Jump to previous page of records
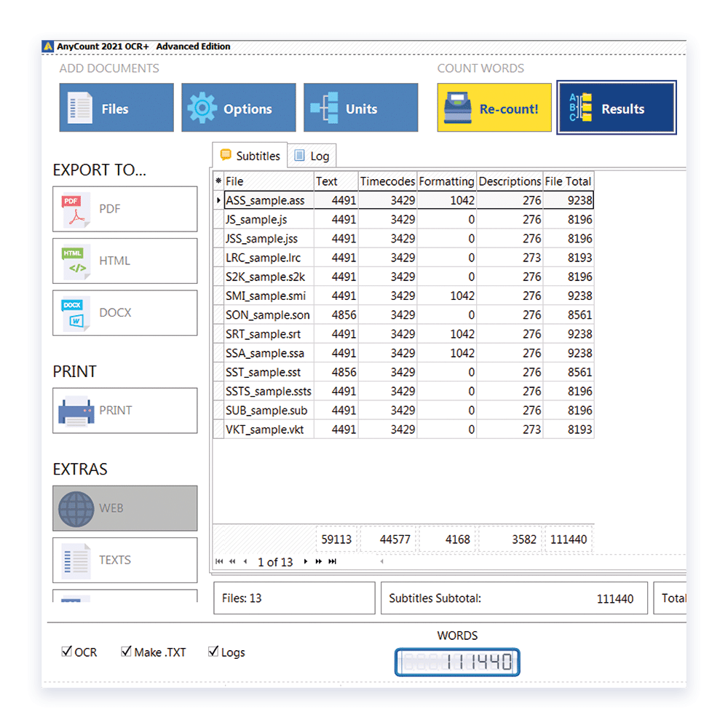This screenshot has height=728, width=728. point(232,562)
